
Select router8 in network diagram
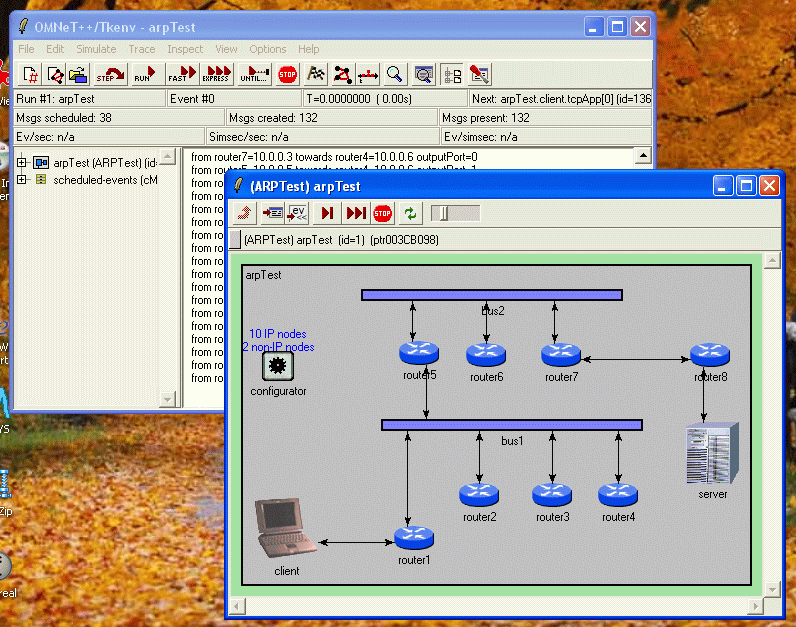(x=710, y=354)
